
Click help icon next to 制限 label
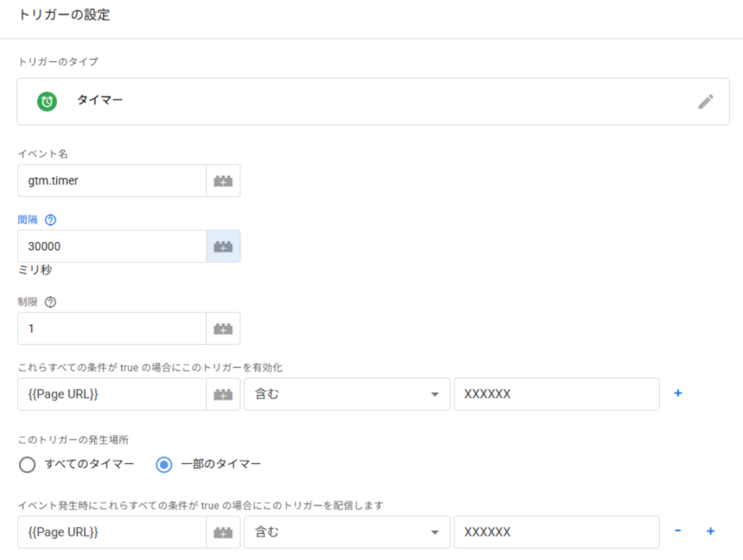[x=51, y=302]
